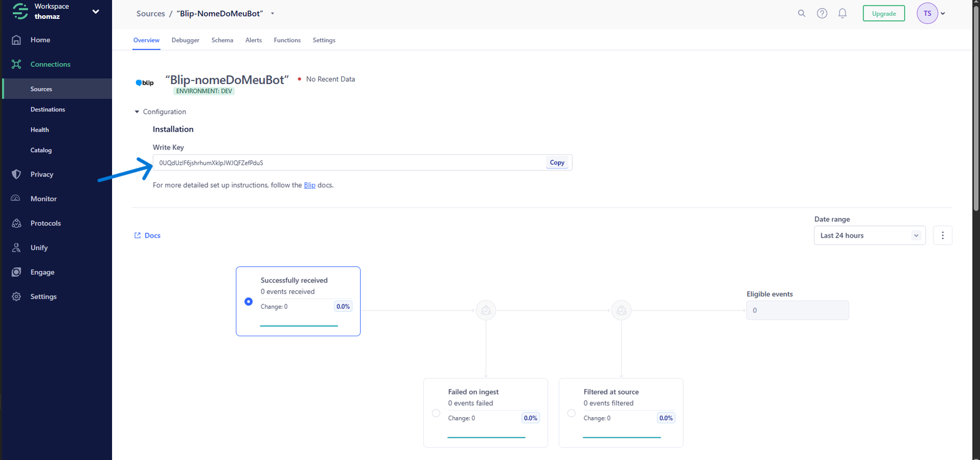Screen dimensions: 980x460
Task: Click the No Recent Data status
Action: (326, 79)
